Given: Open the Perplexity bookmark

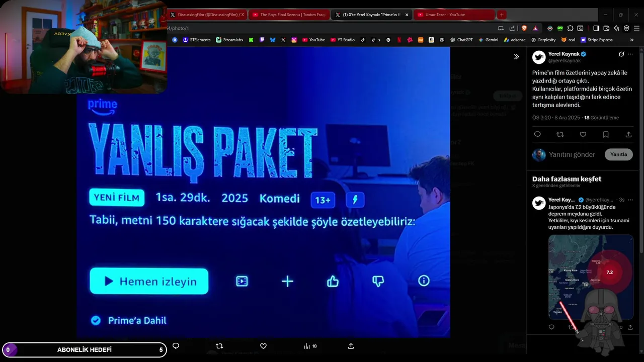Looking at the screenshot, I should (x=543, y=40).
